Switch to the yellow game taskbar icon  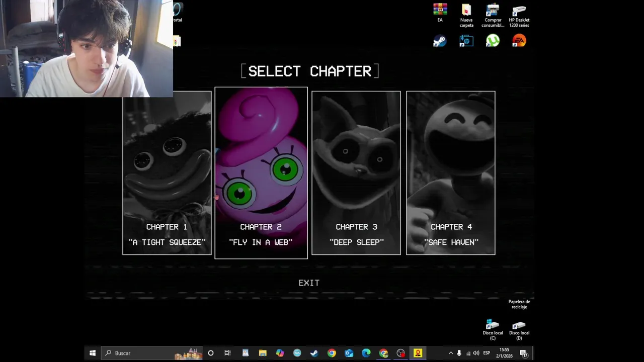(418, 353)
